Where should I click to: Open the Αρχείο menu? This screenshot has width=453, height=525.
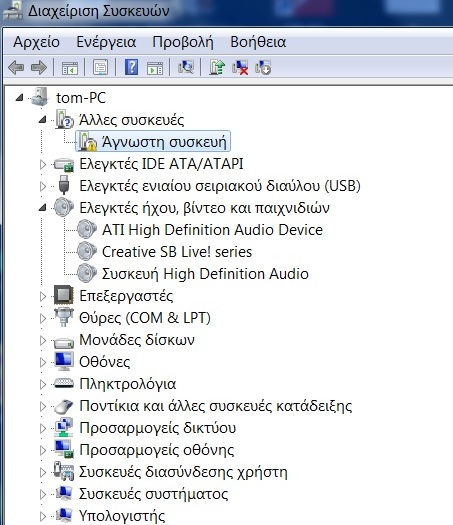click(36, 42)
